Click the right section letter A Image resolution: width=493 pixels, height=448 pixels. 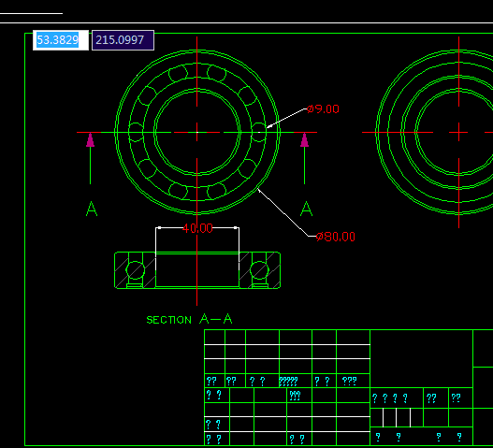[x=306, y=209]
